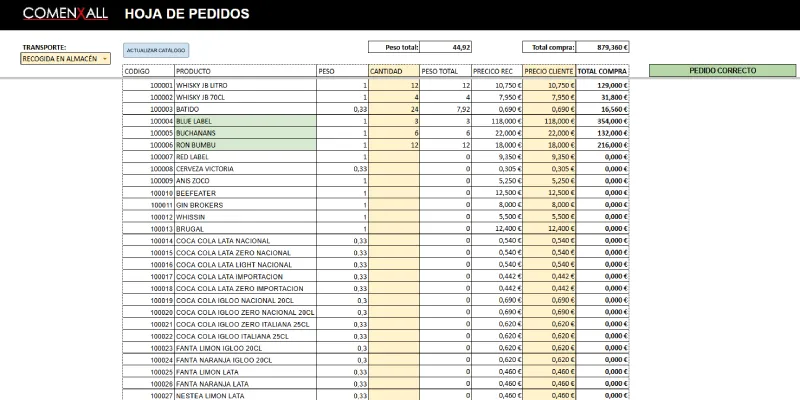Select the CANTIDAD cell for RED LABEL
800x400 pixels.
click(394, 157)
